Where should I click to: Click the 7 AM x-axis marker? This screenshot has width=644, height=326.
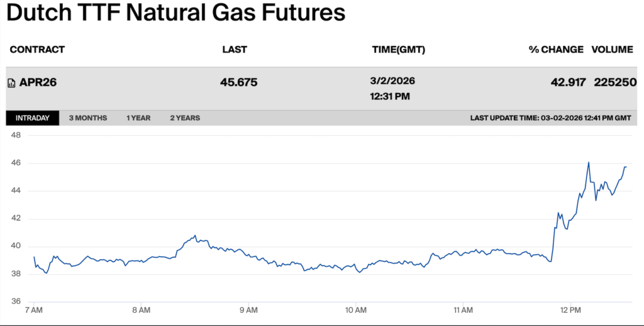[34, 310]
